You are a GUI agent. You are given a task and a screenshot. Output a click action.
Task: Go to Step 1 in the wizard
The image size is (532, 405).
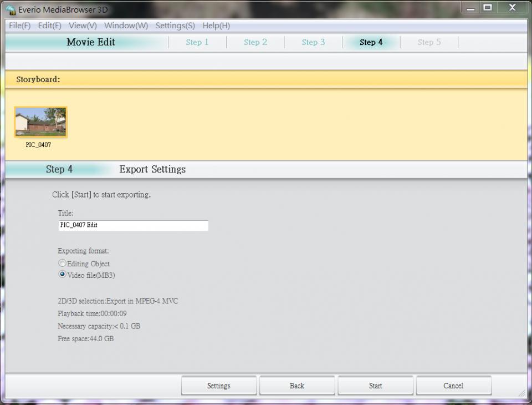[x=197, y=42]
